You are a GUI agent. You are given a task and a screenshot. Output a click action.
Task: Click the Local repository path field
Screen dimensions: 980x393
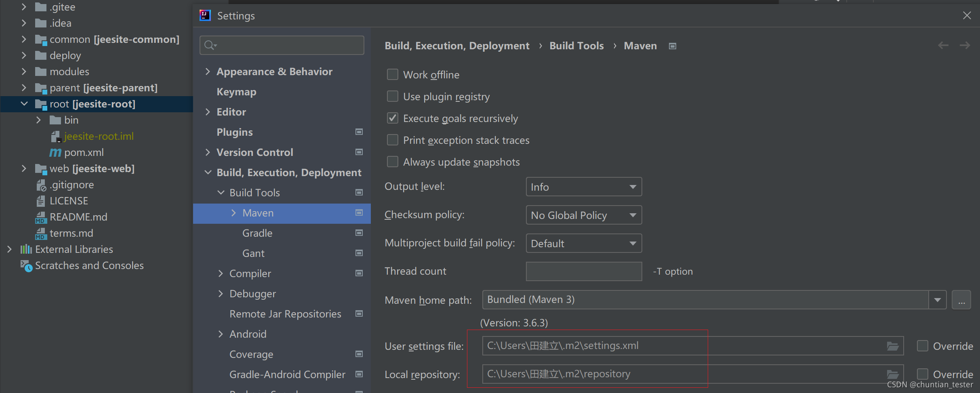[x=693, y=374]
